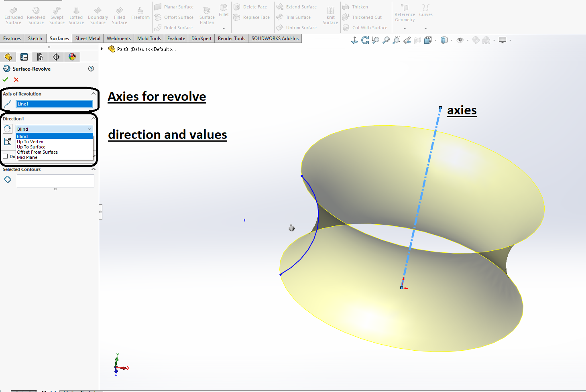Collapse the Axis of Revolution section
Image resolution: width=586 pixels, height=392 pixels.
click(x=93, y=93)
